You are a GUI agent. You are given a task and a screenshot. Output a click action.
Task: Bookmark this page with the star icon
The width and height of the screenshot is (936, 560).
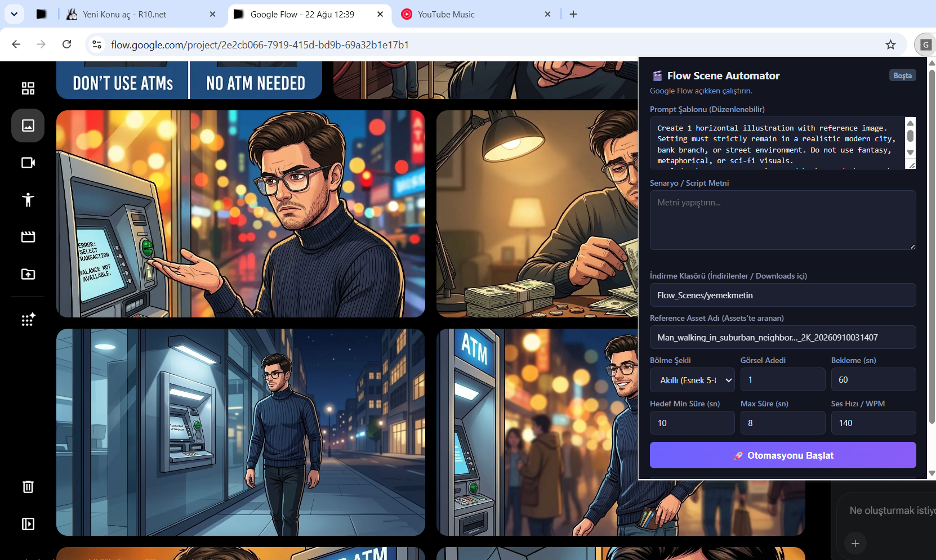coord(890,44)
